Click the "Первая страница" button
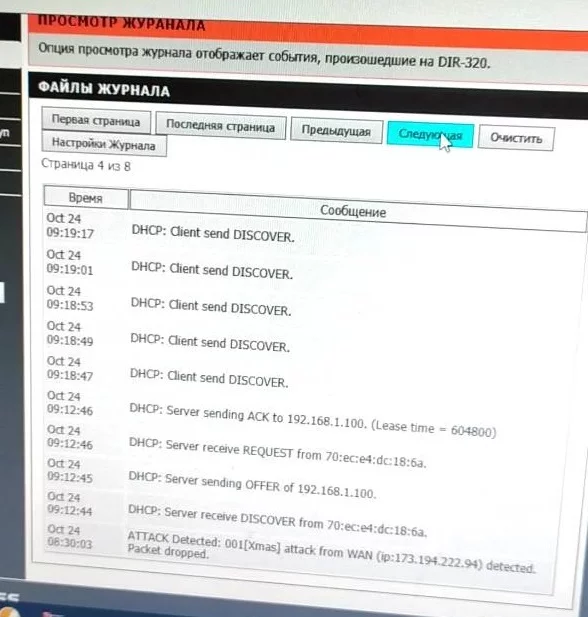Image resolution: width=588 pixels, height=617 pixels. [x=96, y=120]
